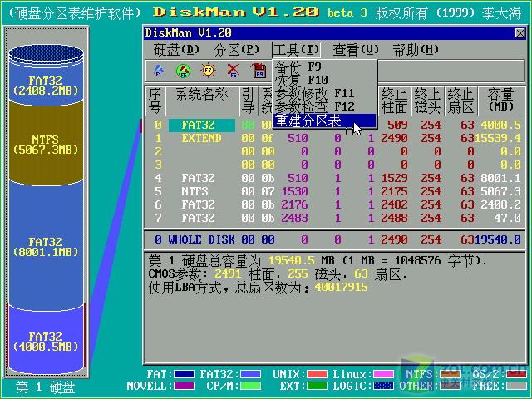The image size is (532, 399).
Task: Click the 工具(T) menu header
Action: click(296, 50)
